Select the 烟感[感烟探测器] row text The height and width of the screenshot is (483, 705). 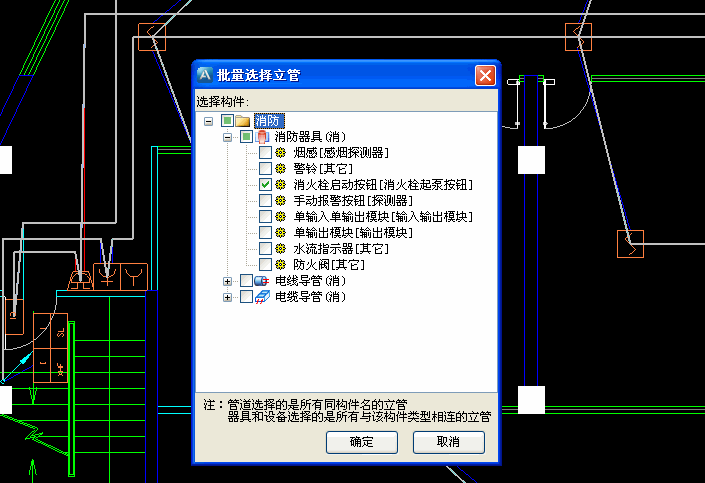coord(341,153)
